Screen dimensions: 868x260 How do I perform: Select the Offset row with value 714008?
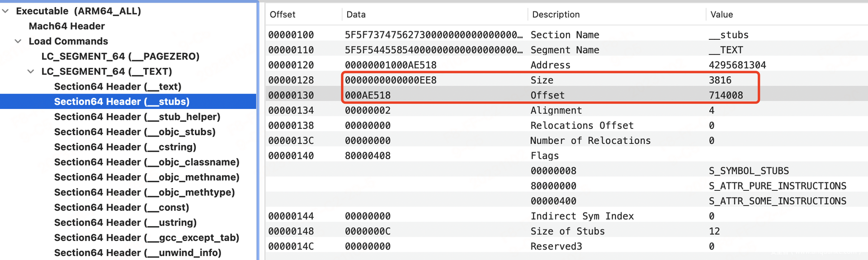[x=547, y=95]
